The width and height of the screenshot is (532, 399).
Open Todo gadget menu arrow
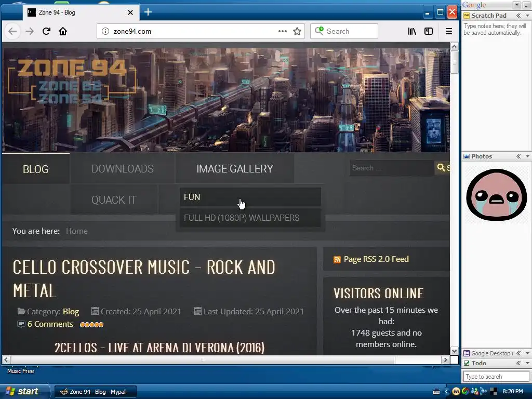[x=527, y=363]
